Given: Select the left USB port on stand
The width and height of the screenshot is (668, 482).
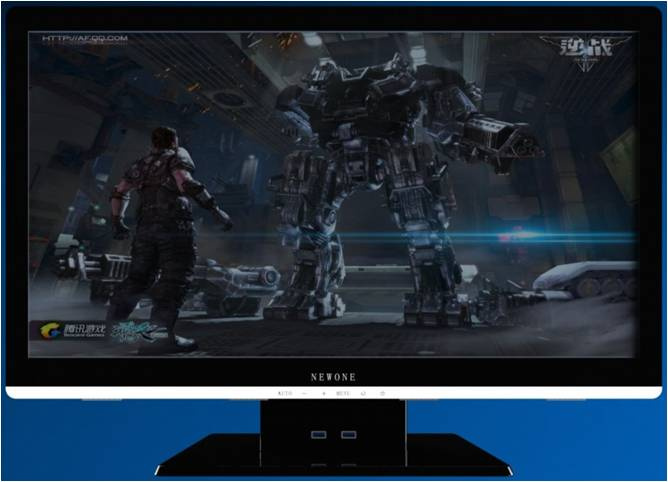Looking at the screenshot, I should coord(319,435).
